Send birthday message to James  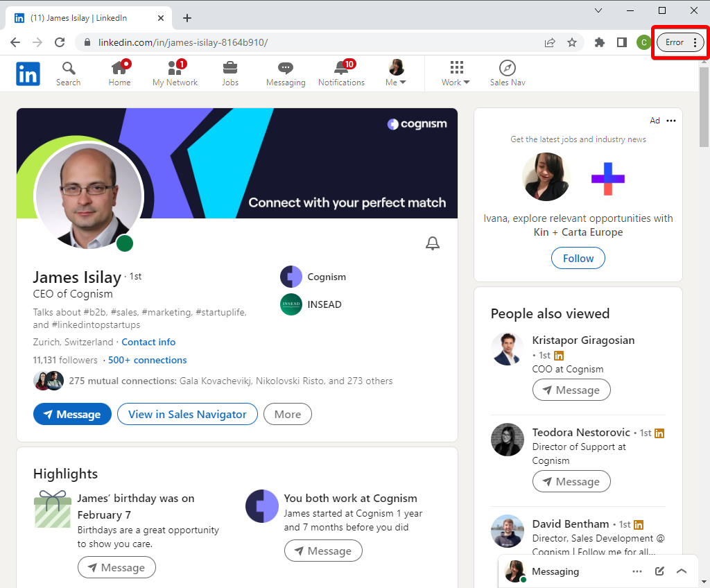click(x=116, y=568)
